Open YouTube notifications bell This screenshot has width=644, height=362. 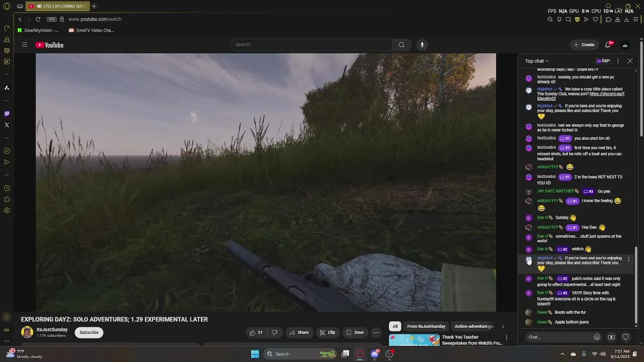[608, 45]
